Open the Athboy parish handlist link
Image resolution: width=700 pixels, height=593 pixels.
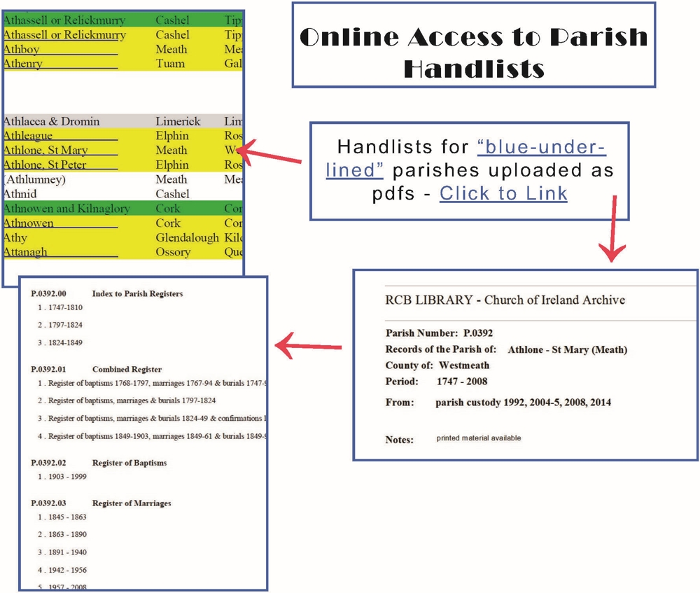pyautogui.click(x=22, y=50)
